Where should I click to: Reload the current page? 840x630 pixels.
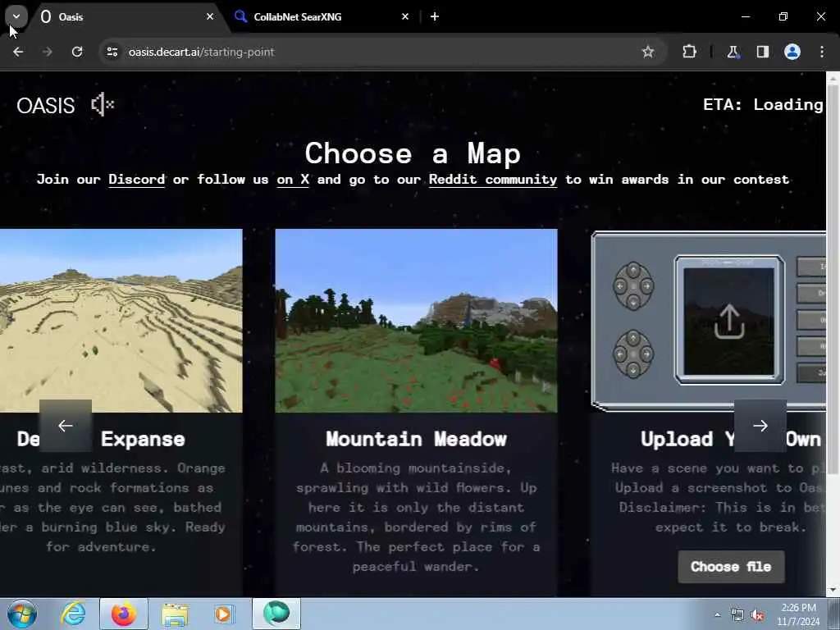[x=77, y=52]
